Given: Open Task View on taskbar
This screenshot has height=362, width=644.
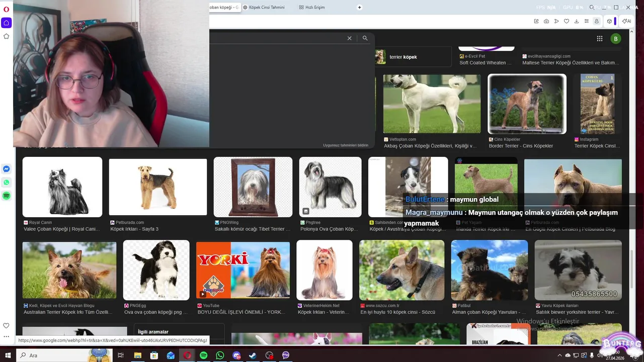Looking at the screenshot, I should (121, 355).
